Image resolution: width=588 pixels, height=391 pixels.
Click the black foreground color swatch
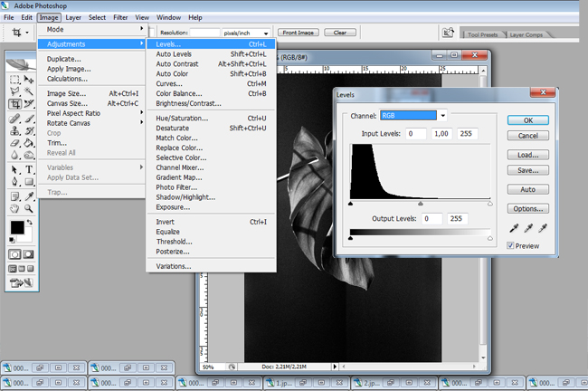click(x=17, y=227)
